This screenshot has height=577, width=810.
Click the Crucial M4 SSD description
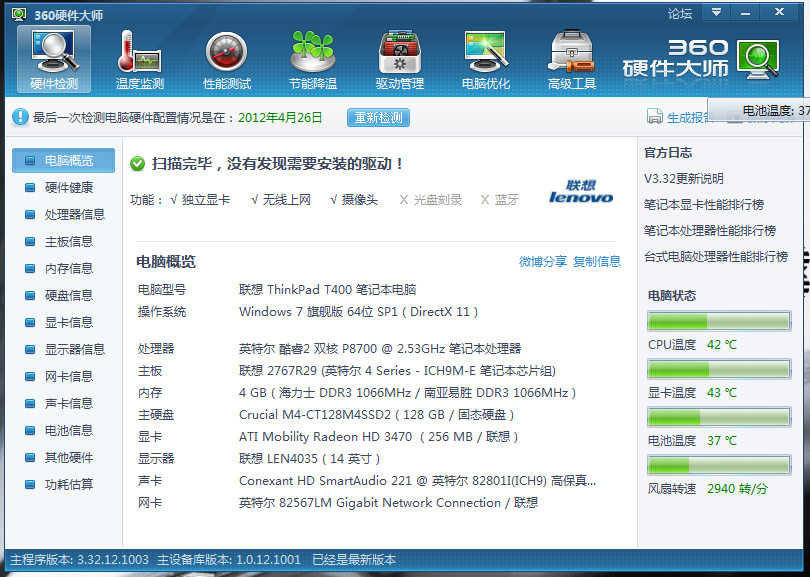377,415
